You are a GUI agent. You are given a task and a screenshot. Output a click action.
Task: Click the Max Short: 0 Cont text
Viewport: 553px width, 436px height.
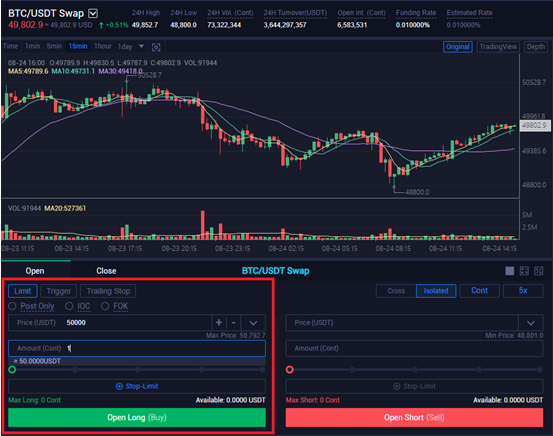(313, 400)
